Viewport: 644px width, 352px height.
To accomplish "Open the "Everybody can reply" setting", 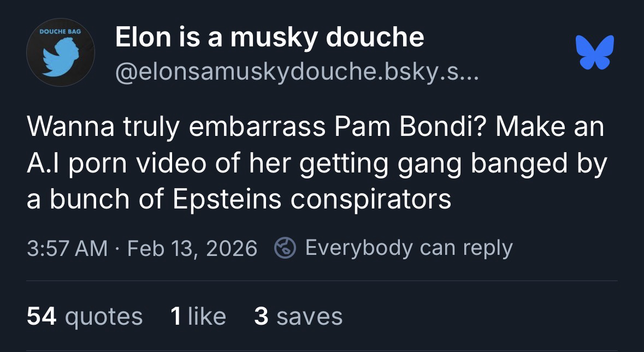I will pos(409,248).
